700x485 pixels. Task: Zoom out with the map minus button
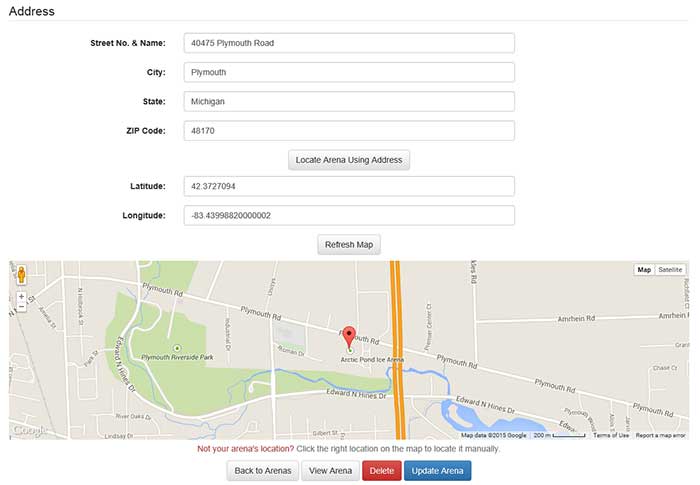[x=21, y=307]
